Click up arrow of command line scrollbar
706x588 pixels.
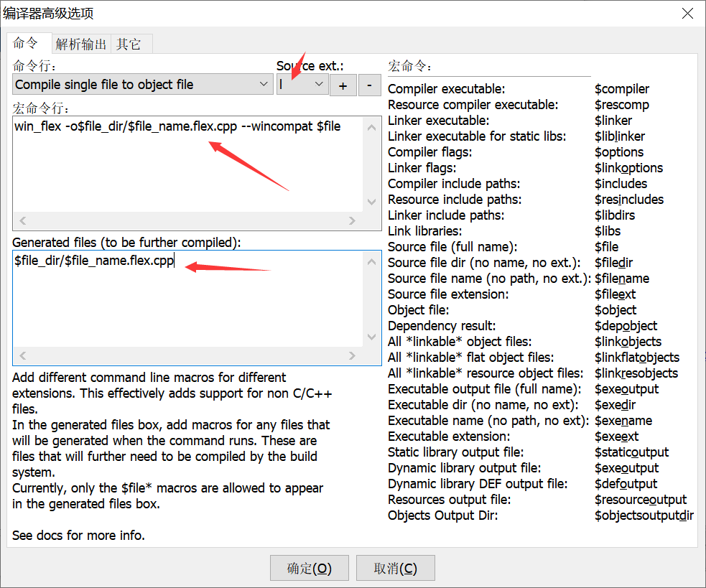[x=371, y=127]
